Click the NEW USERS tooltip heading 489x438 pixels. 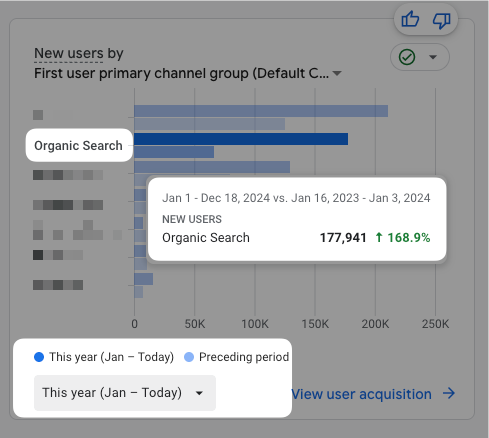pyautogui.click(x=192, y=219)
